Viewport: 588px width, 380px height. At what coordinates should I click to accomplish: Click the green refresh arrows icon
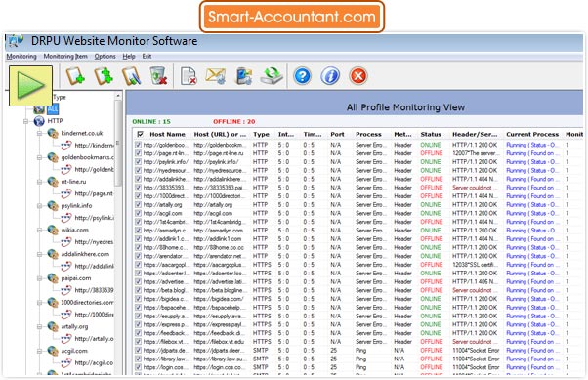272,76
